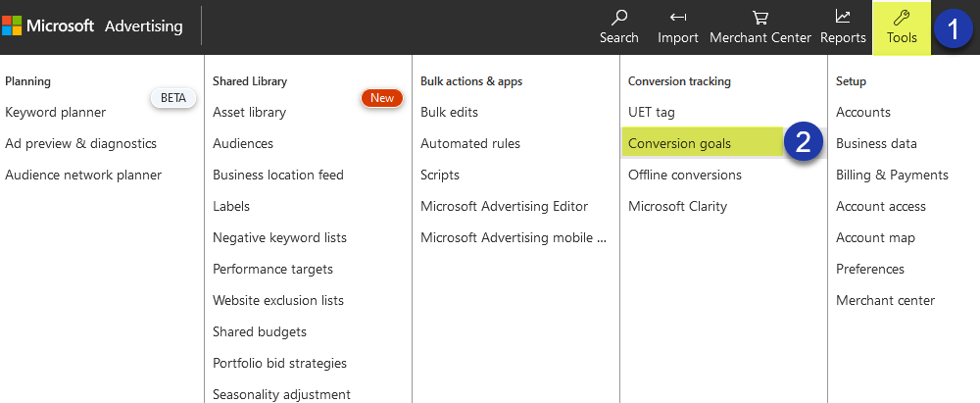Click the Bulk actions & apps heading
This screenshot has width=980, height=403.
tap(471, 81)
